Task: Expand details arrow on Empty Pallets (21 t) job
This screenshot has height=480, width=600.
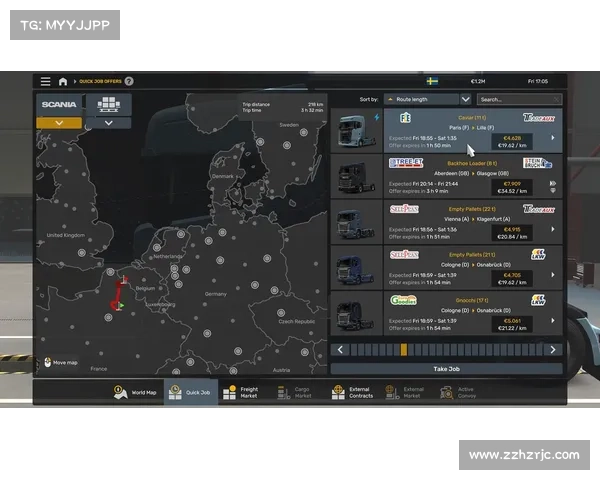Action: pos(553,274)
